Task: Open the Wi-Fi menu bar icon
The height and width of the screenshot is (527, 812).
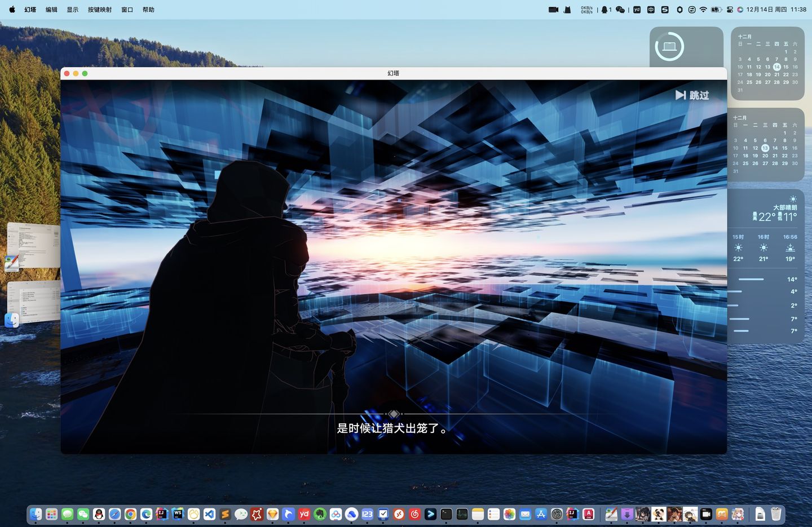Action: coord(703,10)
